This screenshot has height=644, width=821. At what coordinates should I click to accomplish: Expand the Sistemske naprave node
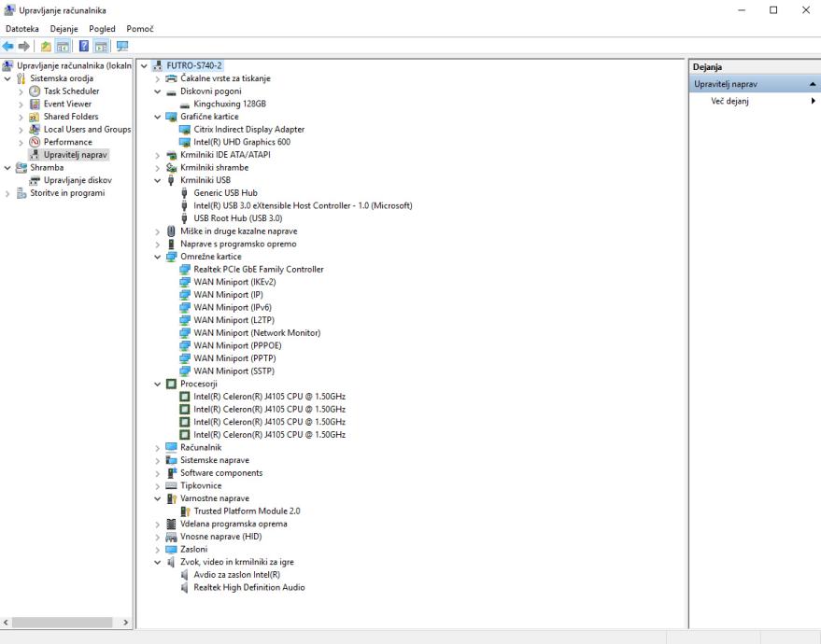pos(158,460)
